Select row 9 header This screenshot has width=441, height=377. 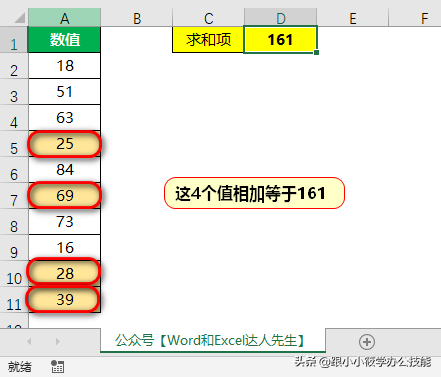[14, 248]
